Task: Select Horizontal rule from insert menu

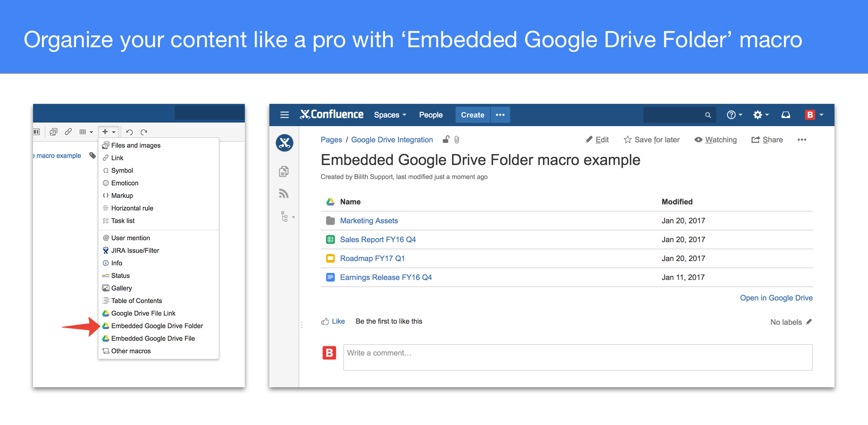Action: click(x=159, y=208)
